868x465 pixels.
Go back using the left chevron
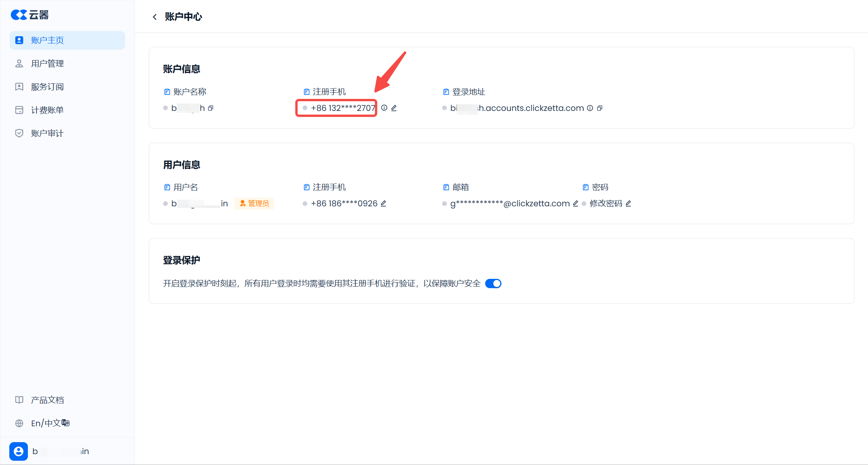coord(155,17)
